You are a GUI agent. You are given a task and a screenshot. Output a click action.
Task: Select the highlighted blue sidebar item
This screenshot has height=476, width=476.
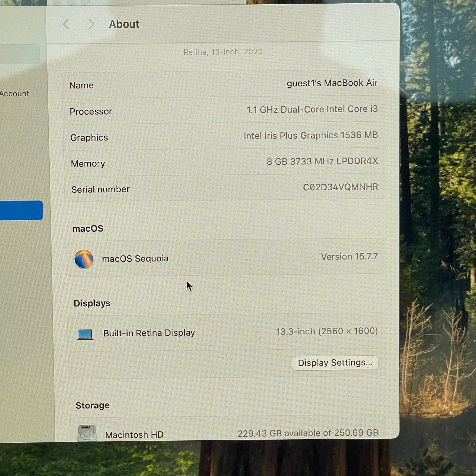click(x=21, y=210)
